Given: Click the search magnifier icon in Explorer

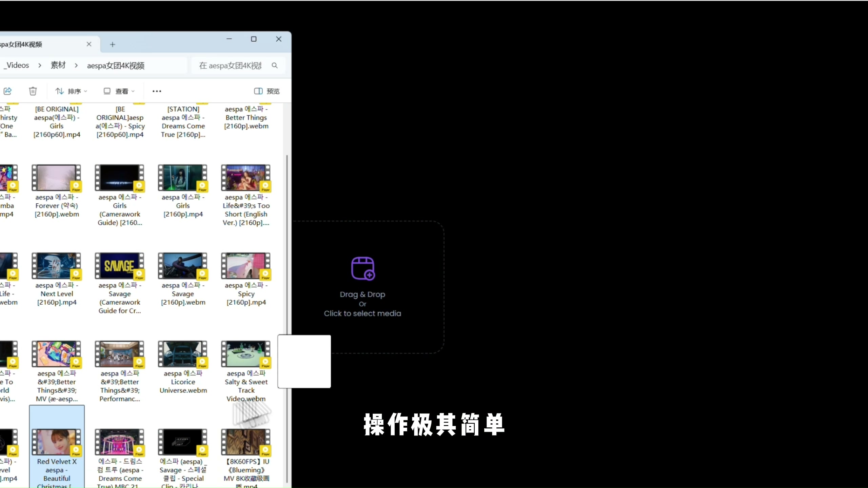Looking at the screenshot, I should tap(275, 65).
